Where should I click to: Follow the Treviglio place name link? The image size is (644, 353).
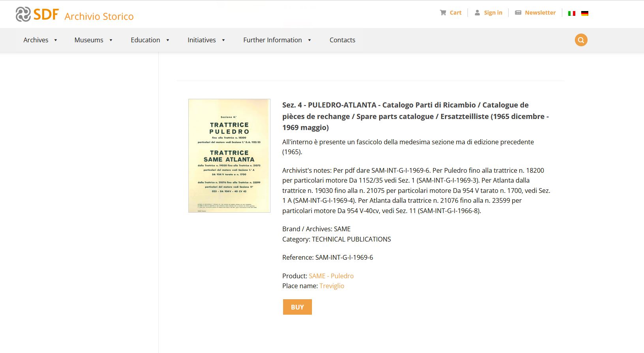pos(332,286)
